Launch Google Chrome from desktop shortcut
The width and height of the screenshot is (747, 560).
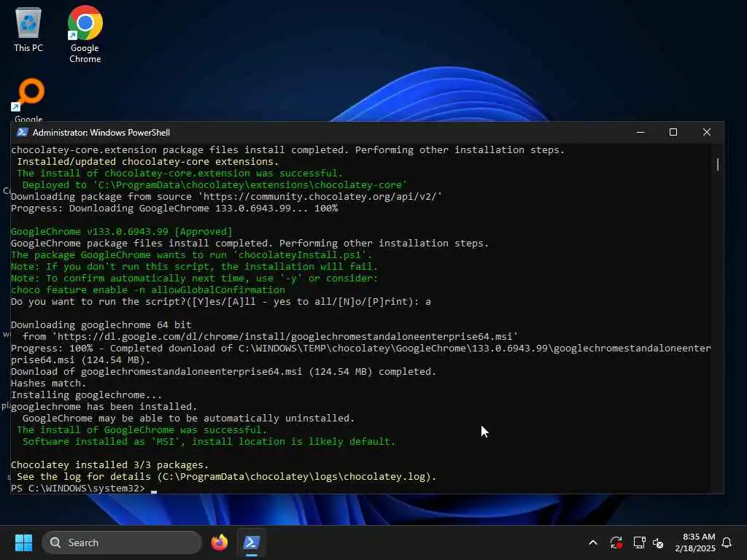point(85,34)
